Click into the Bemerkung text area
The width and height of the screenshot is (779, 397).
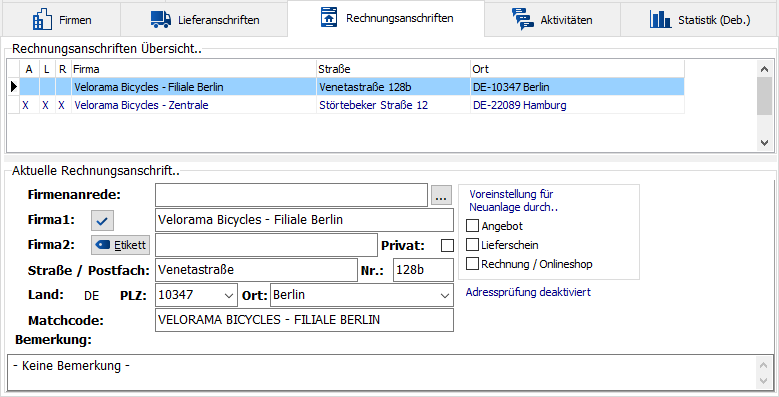click(382, 372)
